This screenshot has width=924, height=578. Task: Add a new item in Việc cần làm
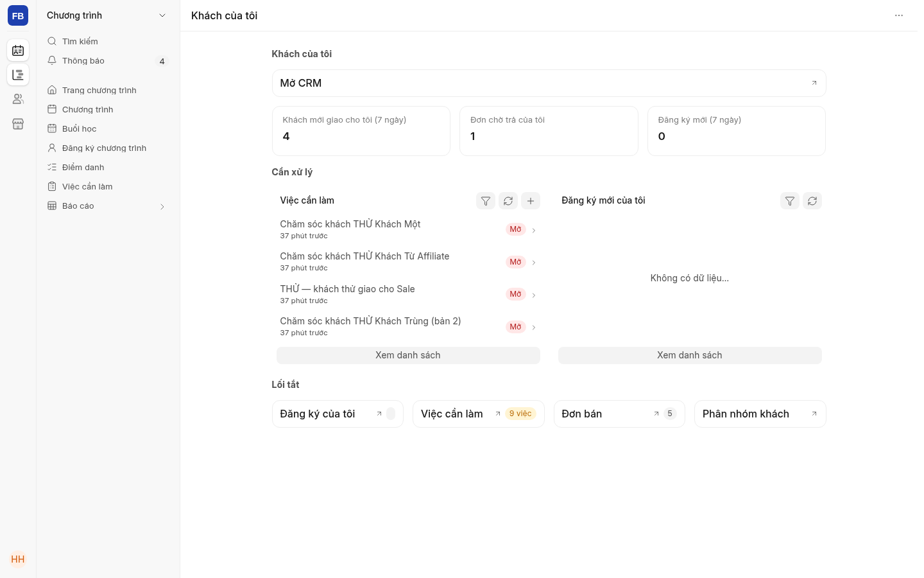[531, 201]
